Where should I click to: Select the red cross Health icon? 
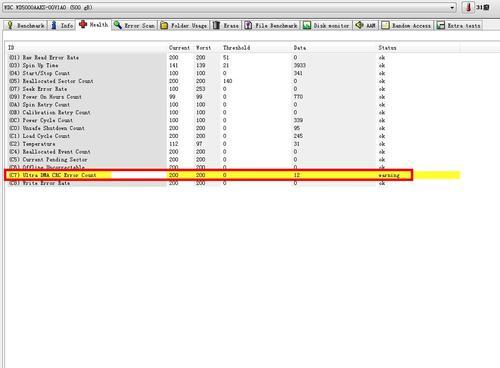tap(83, 24)
